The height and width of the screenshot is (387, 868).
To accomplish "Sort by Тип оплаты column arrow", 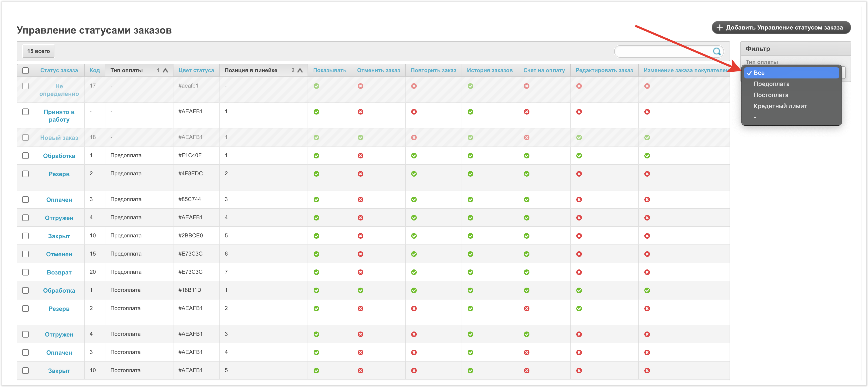I will pyautogui.click(x=165, y=70).
